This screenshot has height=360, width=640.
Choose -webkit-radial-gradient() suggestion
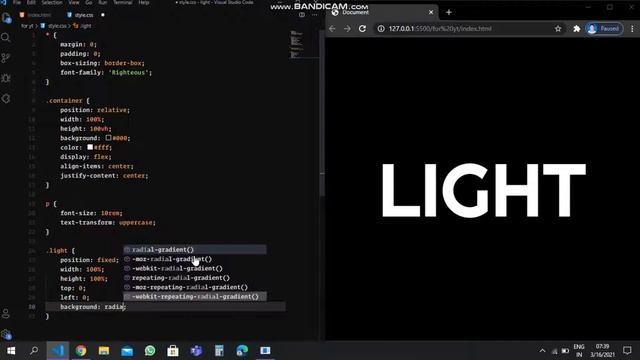click(195, 268)
